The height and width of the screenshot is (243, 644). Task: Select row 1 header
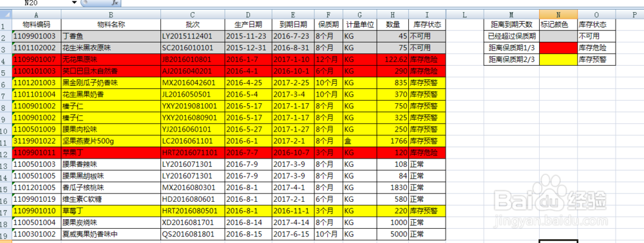point(6,24)
